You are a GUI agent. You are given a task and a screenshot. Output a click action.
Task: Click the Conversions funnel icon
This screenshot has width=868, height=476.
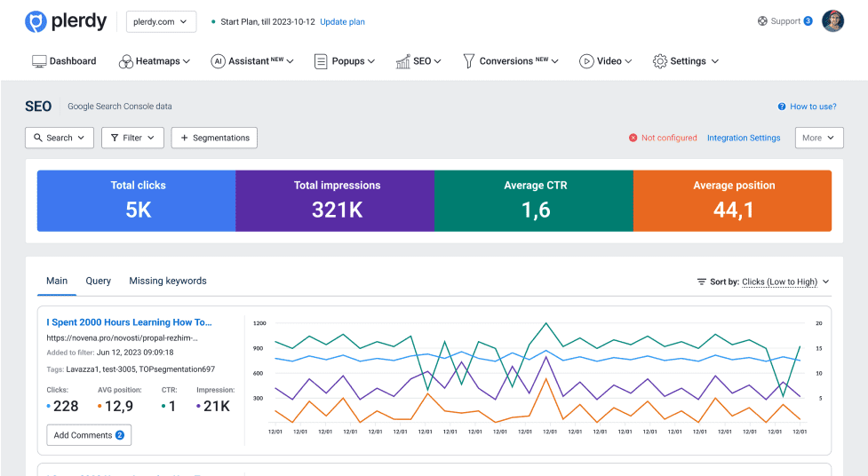[x=468, y=61]
